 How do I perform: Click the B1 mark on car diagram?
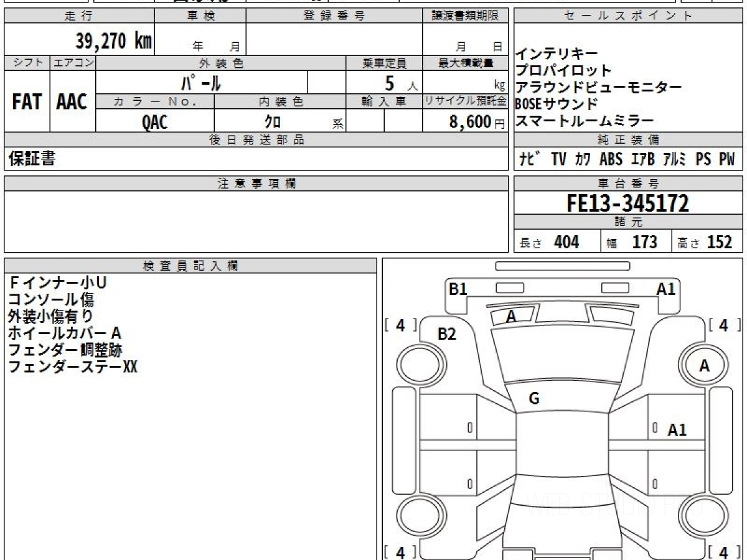pyautogui.click(x=458, y=289)
